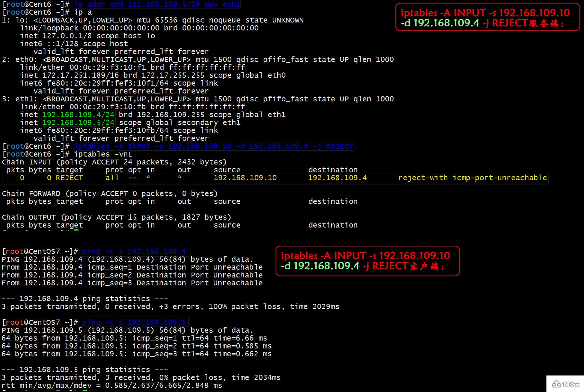Click 'reject-with icmp-port-unreachable' text
Screen dimensions: 584x392
473,178
